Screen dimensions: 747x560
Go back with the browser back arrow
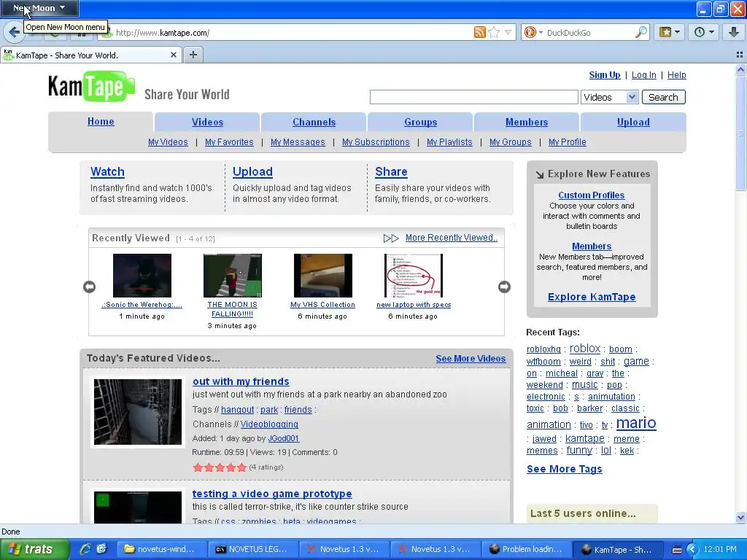(x=13, y=33)
